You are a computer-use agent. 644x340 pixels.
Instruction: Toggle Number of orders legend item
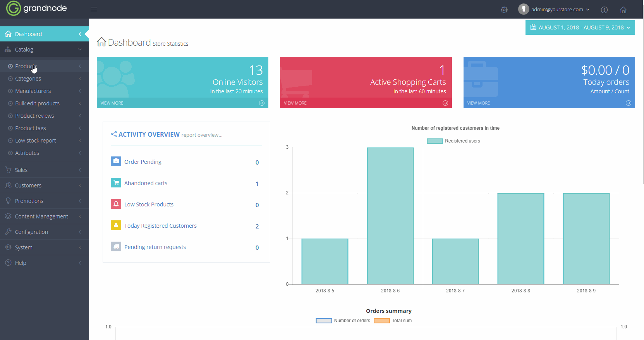pos(343,321)
